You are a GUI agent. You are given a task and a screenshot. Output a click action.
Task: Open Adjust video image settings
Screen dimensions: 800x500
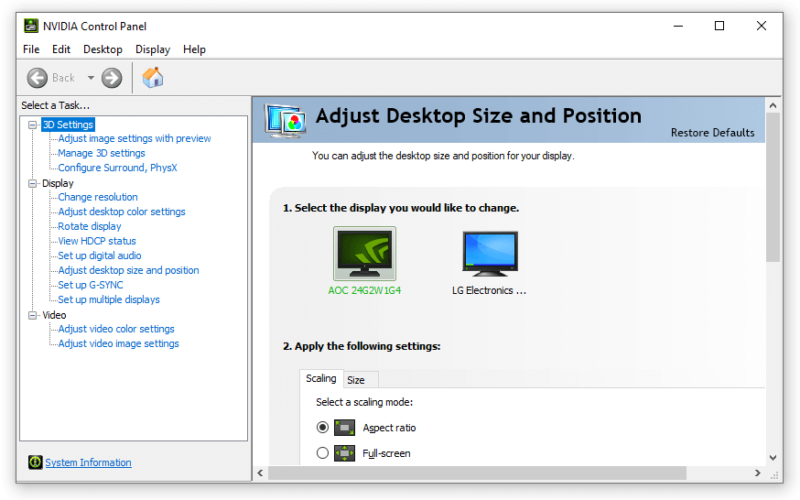(x=118, y=344)
